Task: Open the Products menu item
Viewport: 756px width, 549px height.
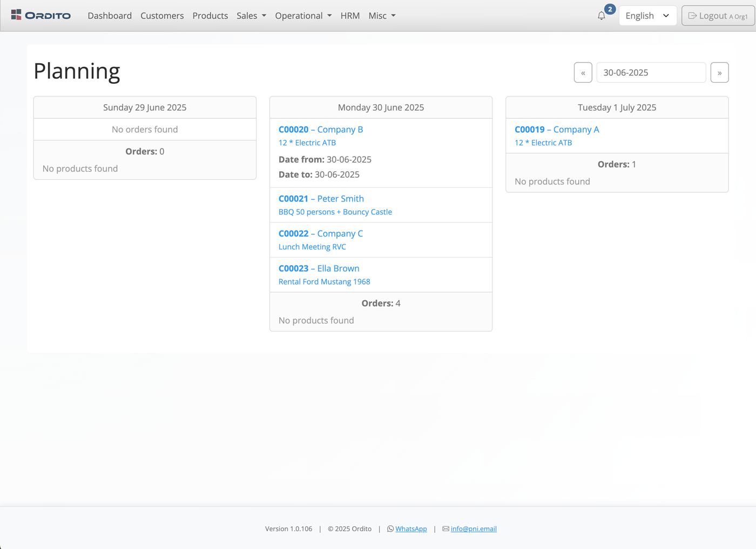Action: [210, 16]
